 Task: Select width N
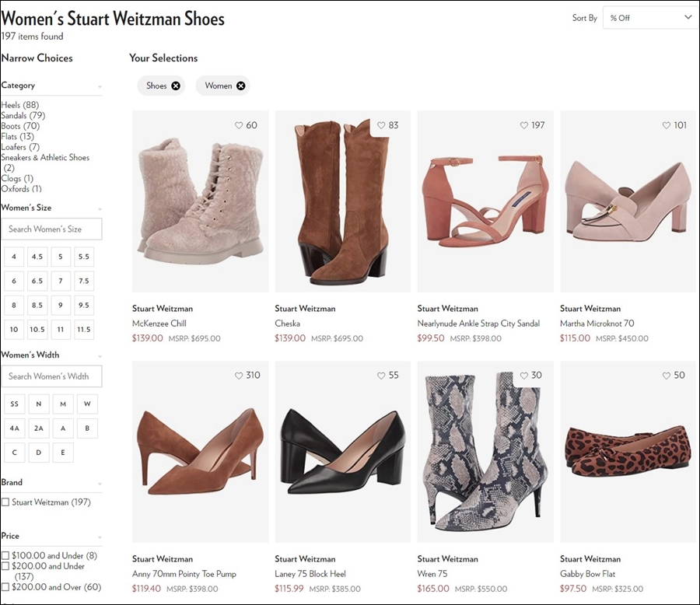tap(38, 404)
